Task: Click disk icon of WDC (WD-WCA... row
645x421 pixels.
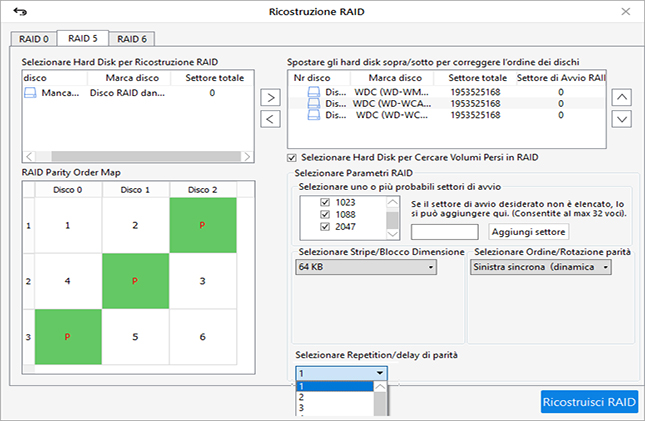Action: coord(314,103)
